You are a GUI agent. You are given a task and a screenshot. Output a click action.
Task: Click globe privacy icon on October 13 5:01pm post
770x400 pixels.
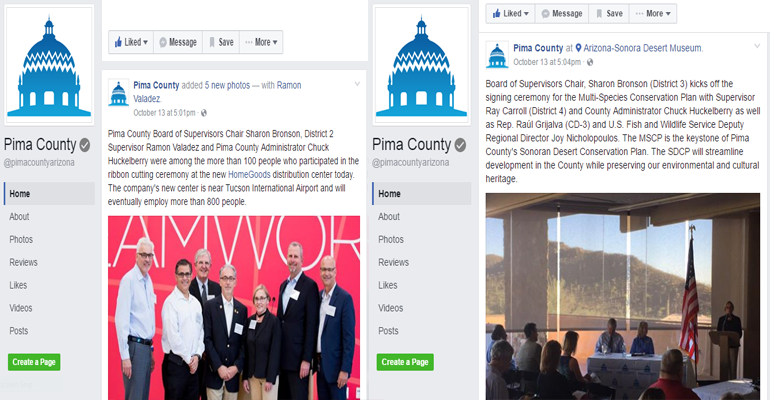204,113
